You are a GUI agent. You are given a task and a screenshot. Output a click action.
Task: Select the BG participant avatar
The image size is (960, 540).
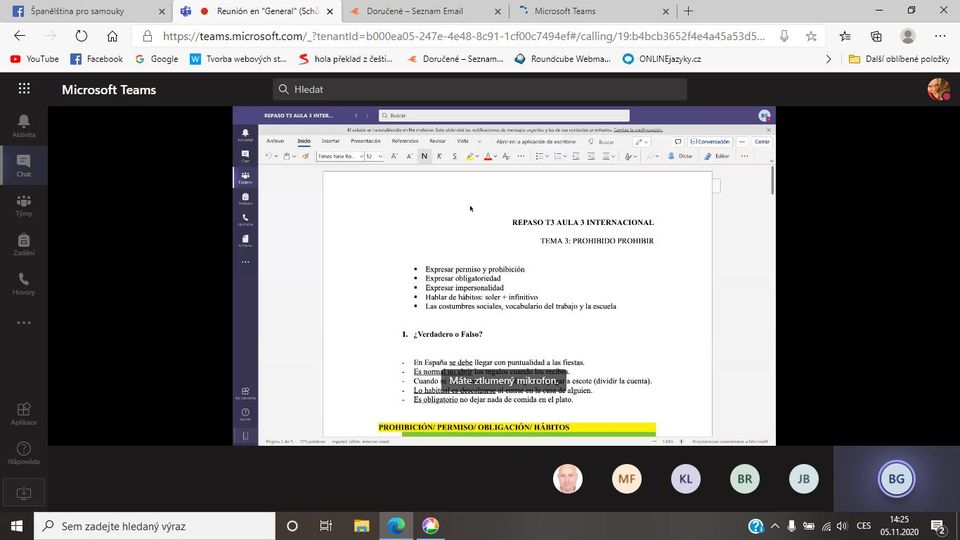coord(896,479)
